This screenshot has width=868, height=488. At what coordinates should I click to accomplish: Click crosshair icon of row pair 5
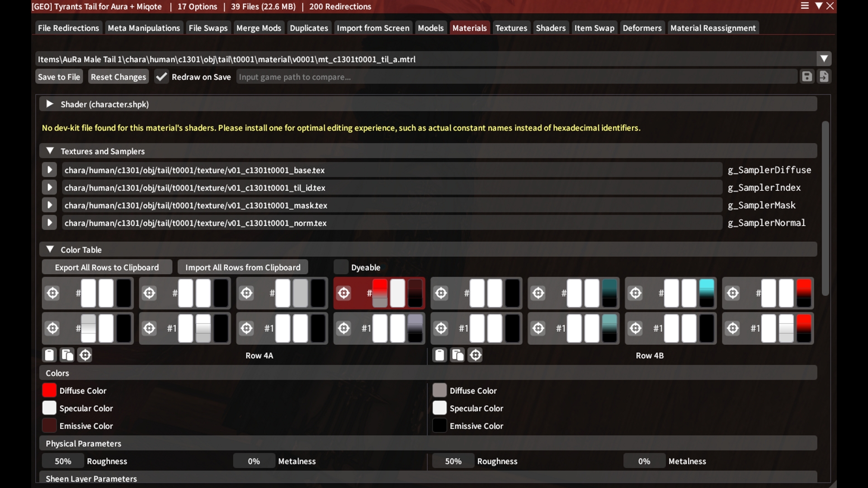441,293
